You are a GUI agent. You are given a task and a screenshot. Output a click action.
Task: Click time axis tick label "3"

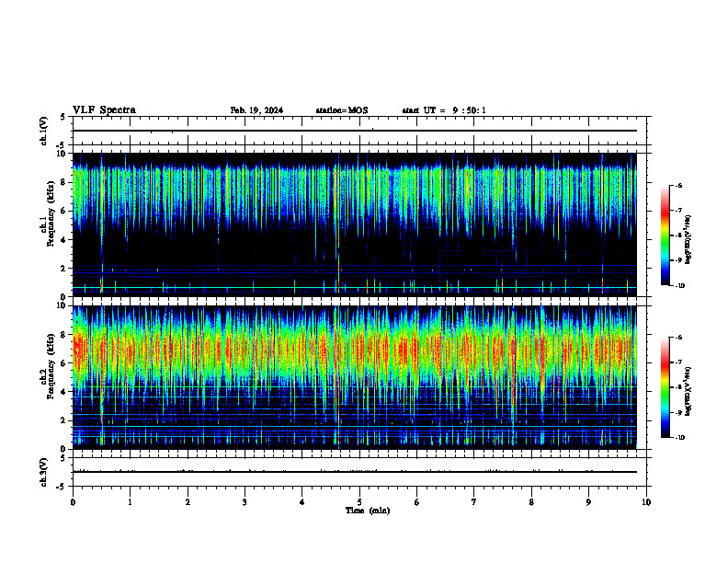tap(245, 502)
